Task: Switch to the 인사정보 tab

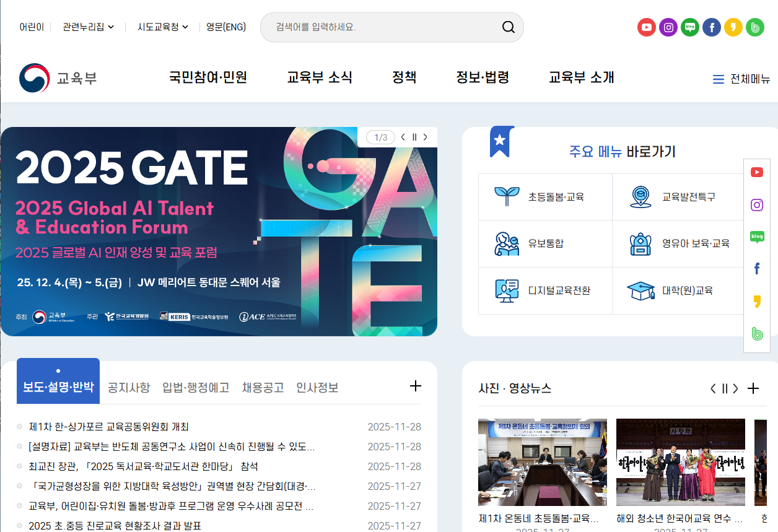Action: tap(317, 388)
